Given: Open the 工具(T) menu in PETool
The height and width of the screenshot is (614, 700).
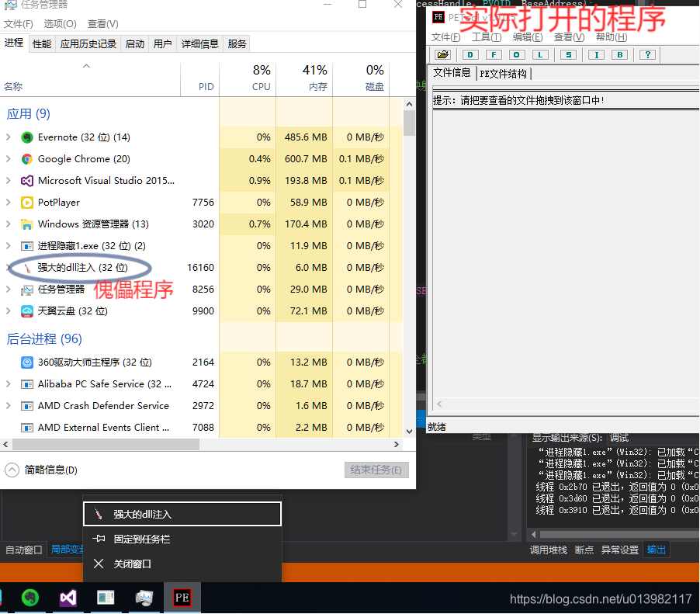Looking at the screenshot, I should coord(486,37).
